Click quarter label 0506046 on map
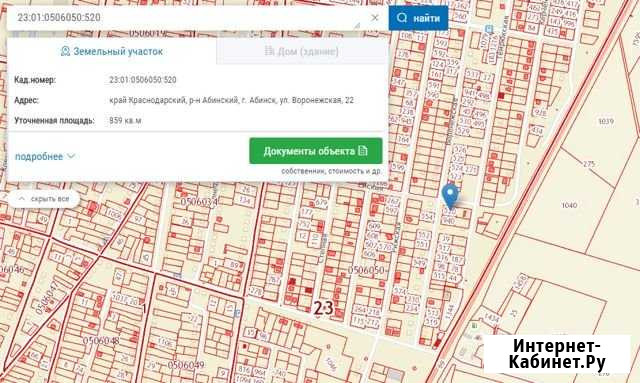This screenshot has width=640, height=383. [11, 269]
